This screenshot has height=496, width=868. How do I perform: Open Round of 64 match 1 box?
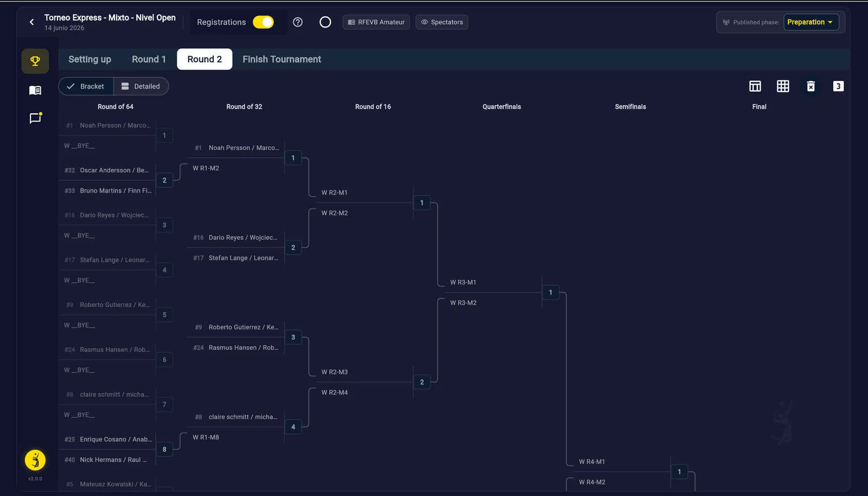164,136
